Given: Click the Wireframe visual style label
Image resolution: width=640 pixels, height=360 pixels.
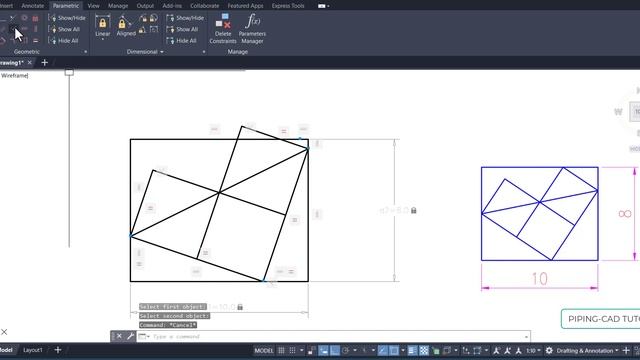Looking at the screenshot, I should coord(14,76).
